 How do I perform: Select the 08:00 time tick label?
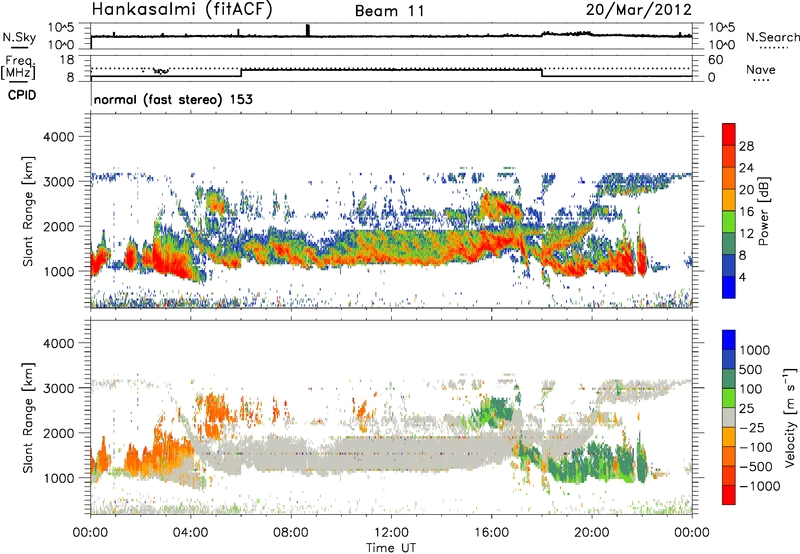[x=291, y=533]
